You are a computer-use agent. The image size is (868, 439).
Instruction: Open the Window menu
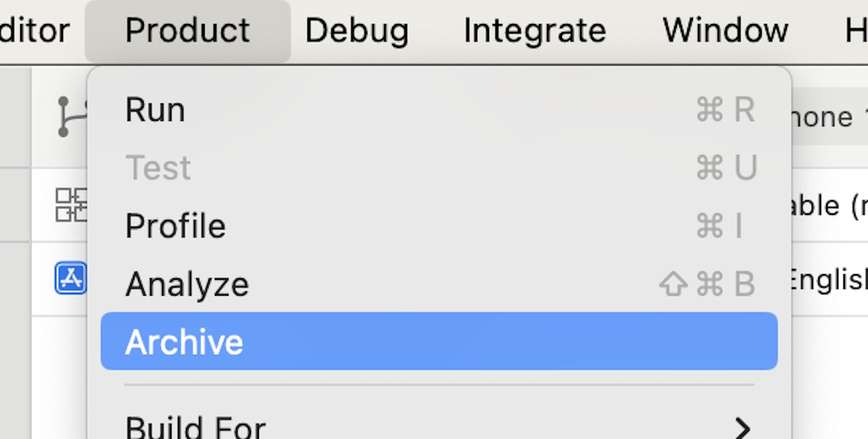(x=725, y=31)
